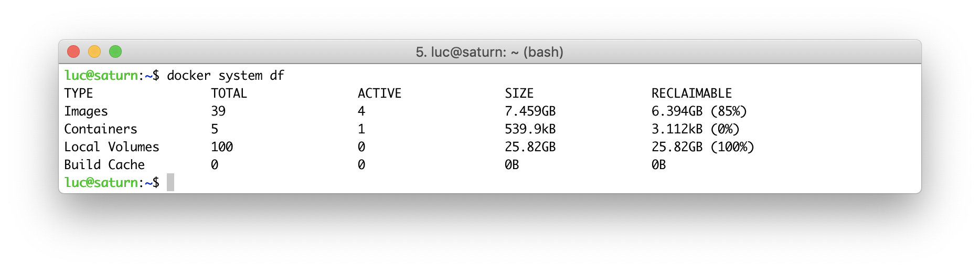980x271 pixels.
Task: Click the TOTAL column header
Action: [x=229, y=93]
